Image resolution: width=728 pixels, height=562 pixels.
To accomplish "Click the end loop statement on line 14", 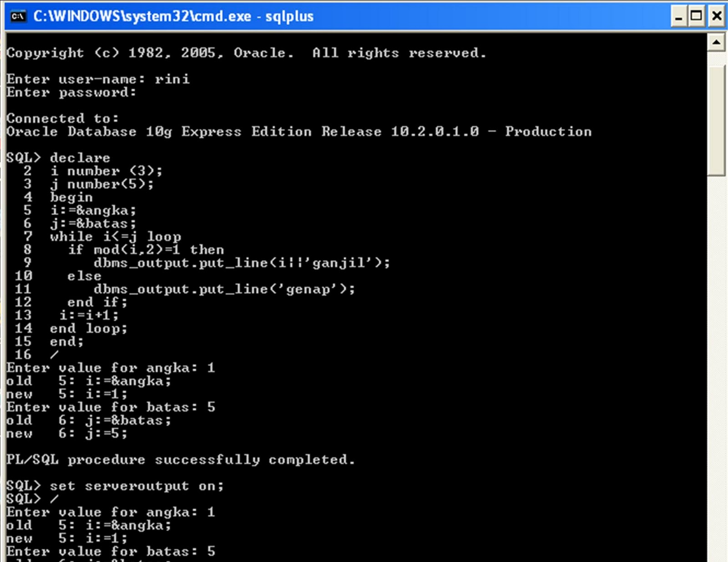I will (x=89, y=328).
